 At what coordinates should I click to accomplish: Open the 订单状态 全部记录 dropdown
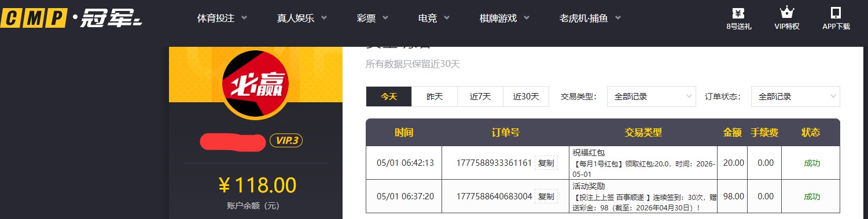795,96
